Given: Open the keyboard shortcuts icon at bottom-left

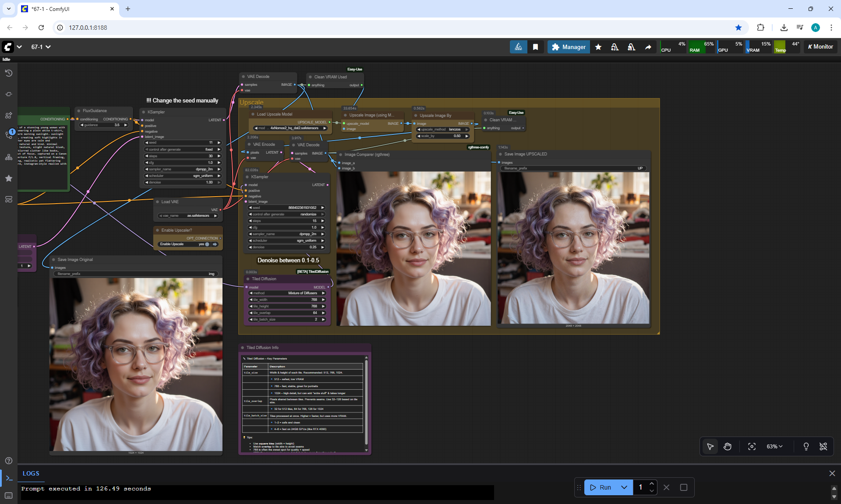Looking at the screenshot, I should pos(8,495).
